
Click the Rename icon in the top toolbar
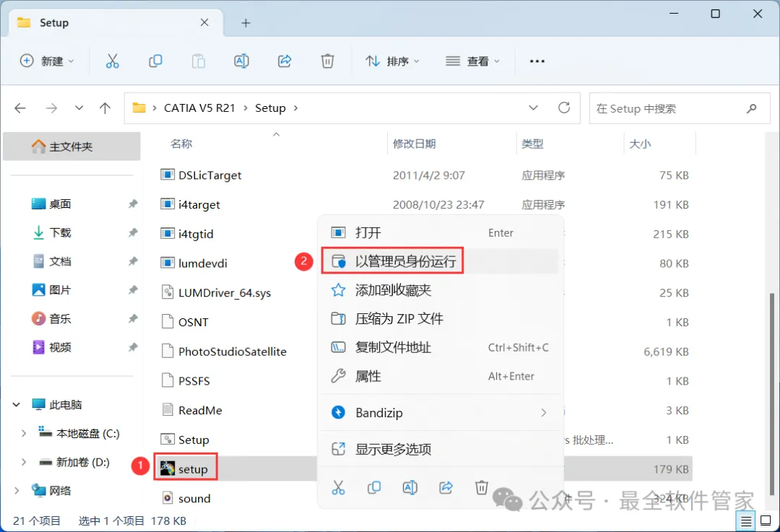241,61
